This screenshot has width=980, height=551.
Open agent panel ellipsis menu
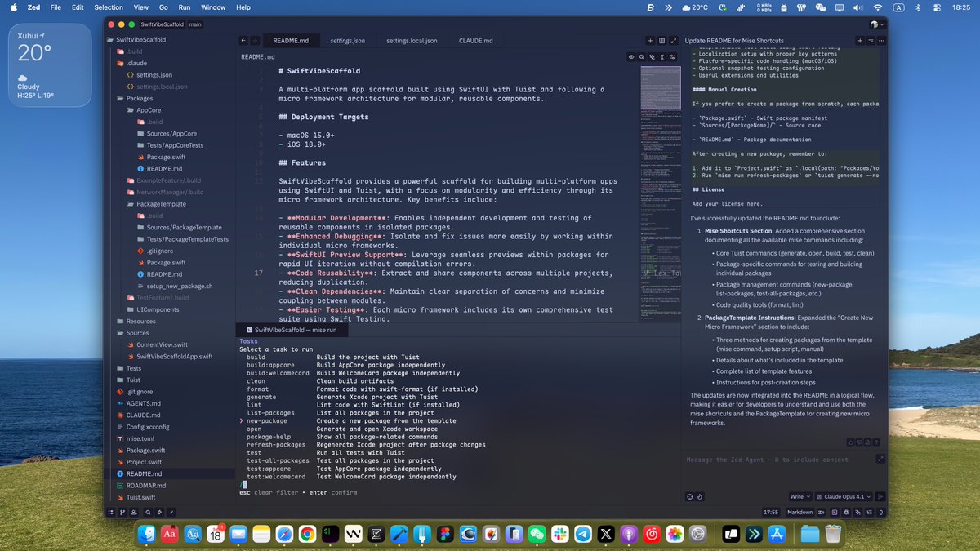click(881, 40)
